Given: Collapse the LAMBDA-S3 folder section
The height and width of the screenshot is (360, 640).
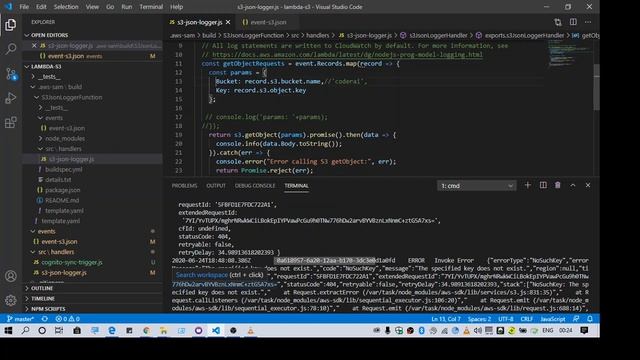Looking at the screenshot, I should [x=92, y=66].
